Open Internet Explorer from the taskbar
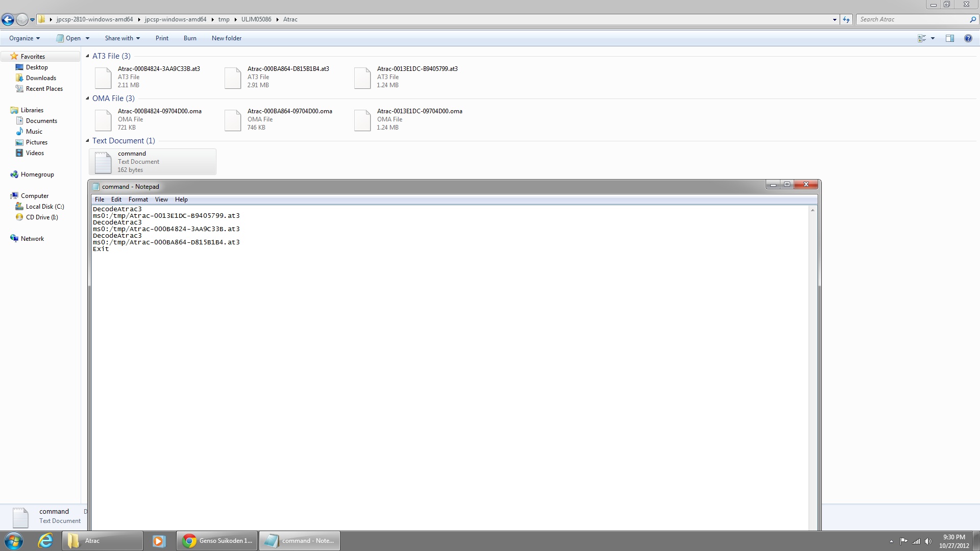 pos(45,541)
